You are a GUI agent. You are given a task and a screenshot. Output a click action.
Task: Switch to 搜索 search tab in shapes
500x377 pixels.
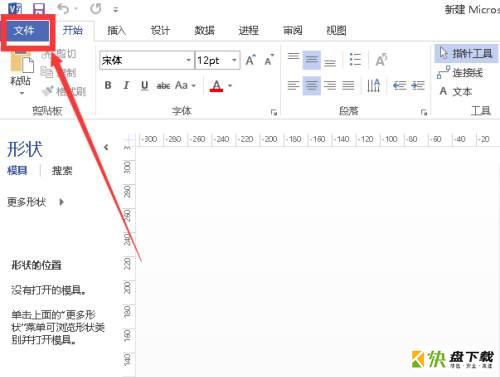(62, 170)
